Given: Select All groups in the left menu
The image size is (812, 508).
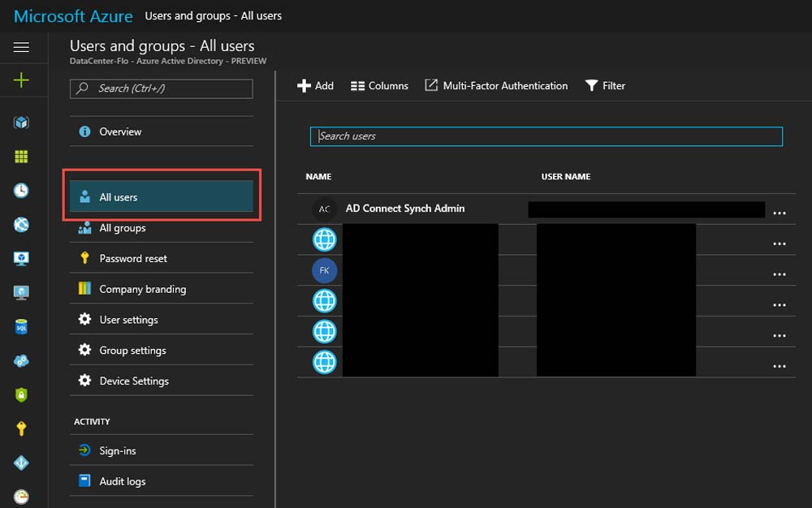Looking at the screenshot, I should (123, 228).
